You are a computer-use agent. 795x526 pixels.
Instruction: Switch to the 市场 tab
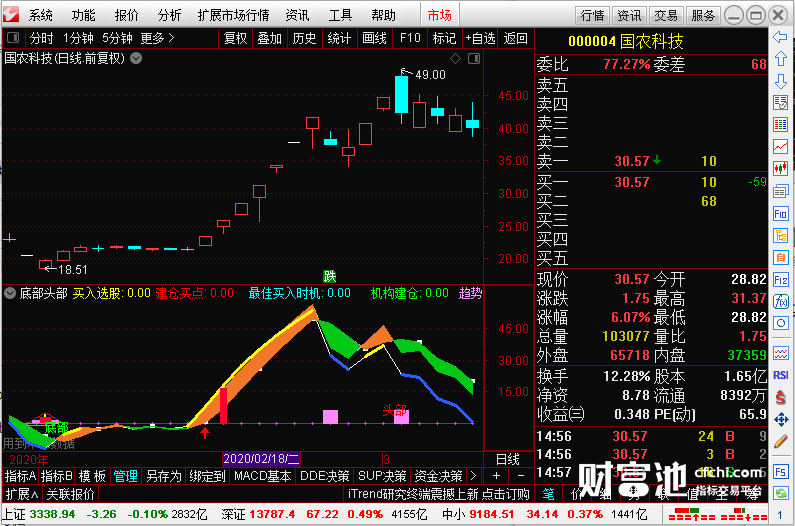(x=439, y=15)
